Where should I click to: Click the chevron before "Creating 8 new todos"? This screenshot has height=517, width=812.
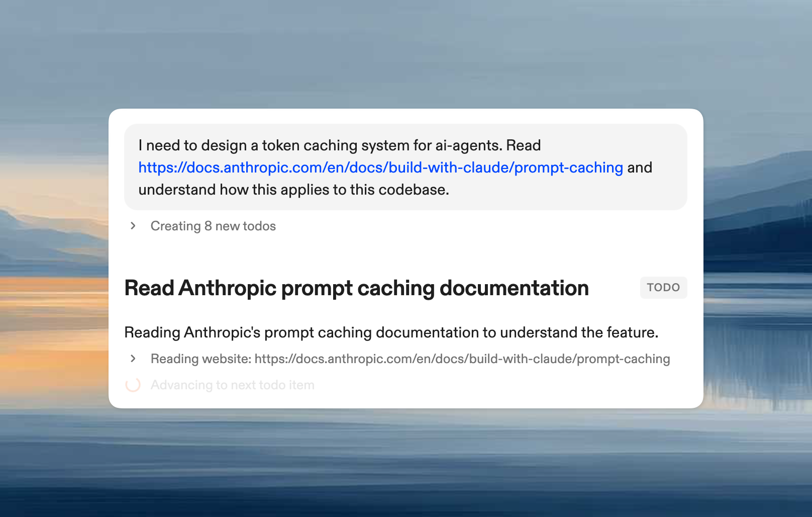click(133, 226)
